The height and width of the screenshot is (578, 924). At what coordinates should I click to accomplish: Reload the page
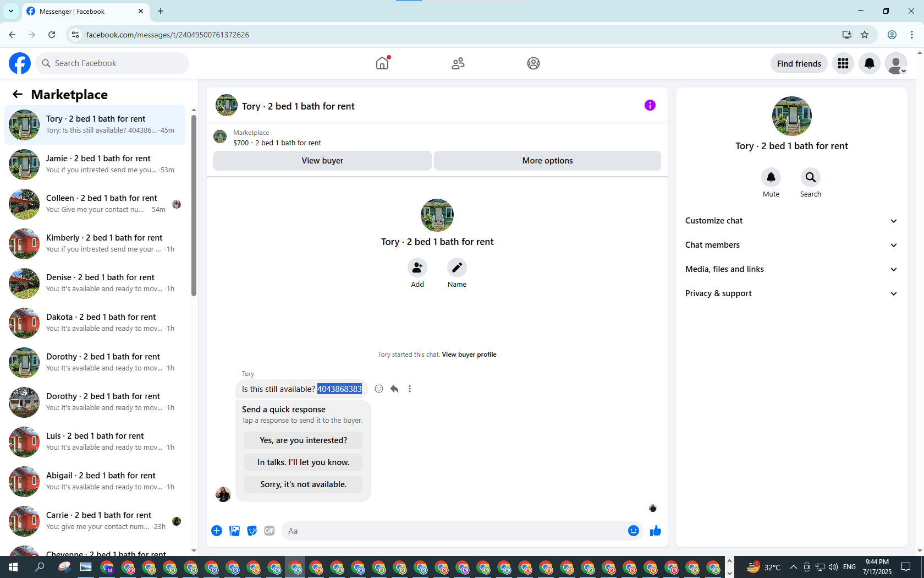click(x=52, y=35)
